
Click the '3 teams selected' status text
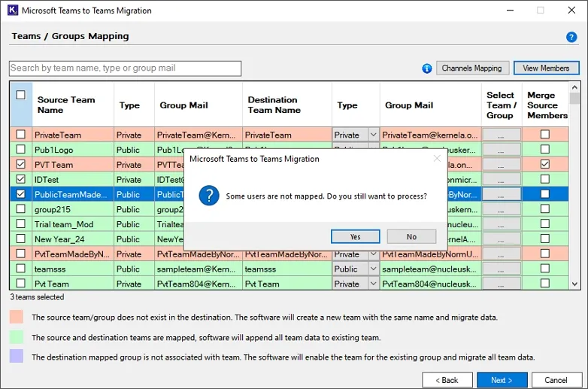pyautogui.click(x=37, y=297)
